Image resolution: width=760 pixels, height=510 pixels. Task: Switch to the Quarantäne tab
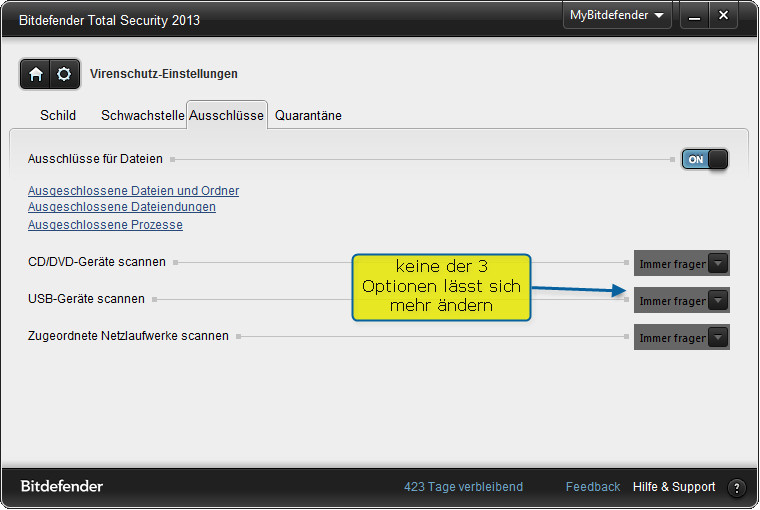click(x=308, y=115)
